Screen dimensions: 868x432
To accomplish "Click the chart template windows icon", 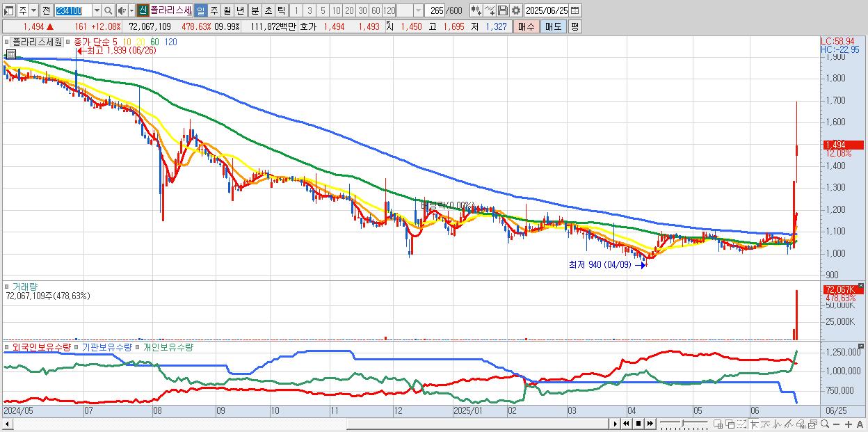I will tap(813, 424).
